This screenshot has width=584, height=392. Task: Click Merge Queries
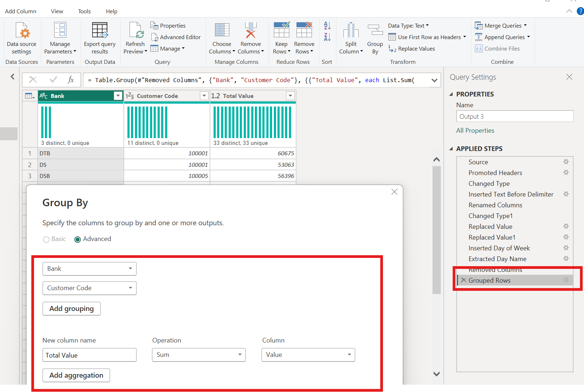point(501,26)
